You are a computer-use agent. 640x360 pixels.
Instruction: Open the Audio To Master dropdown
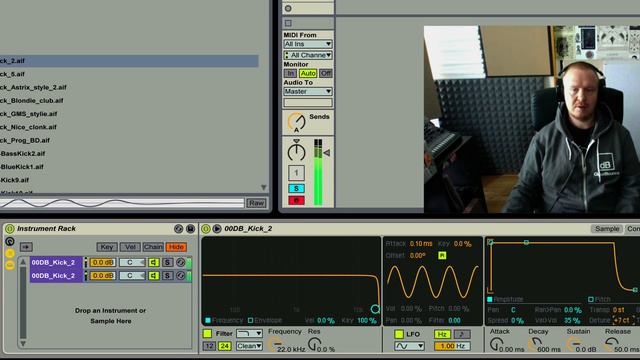[x=308, y=91]
